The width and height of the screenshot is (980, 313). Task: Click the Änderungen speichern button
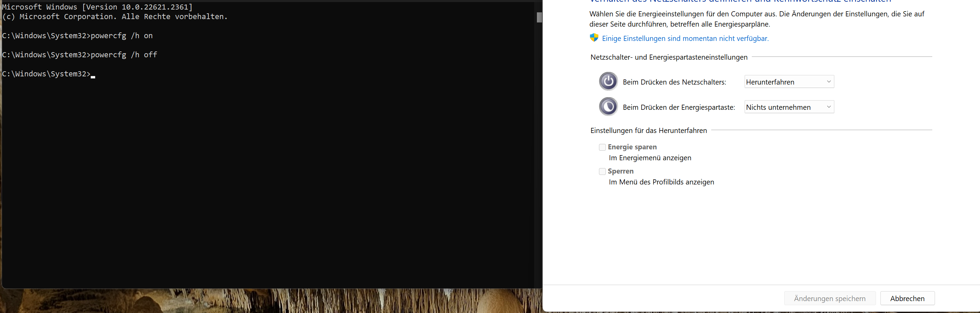[830, 299]
